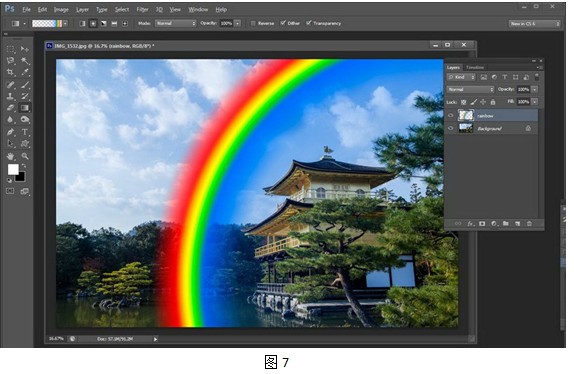This screenshot has height=374, width=574.
Task: Select the History Brush tool
Action: point(25,97)
